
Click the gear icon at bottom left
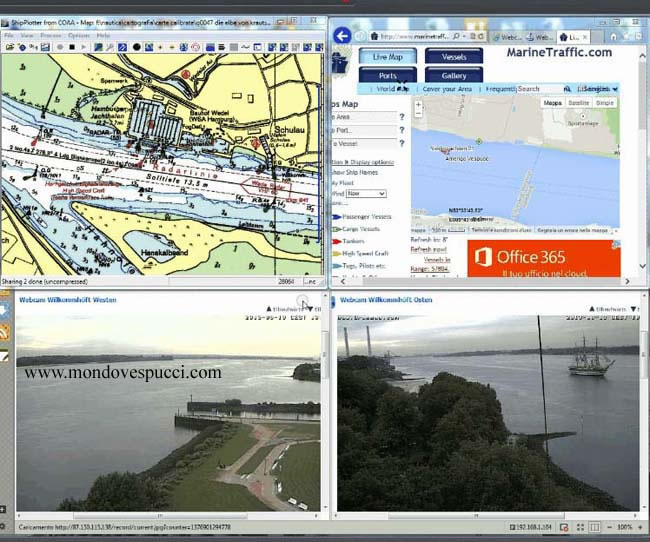click(2, 527)
